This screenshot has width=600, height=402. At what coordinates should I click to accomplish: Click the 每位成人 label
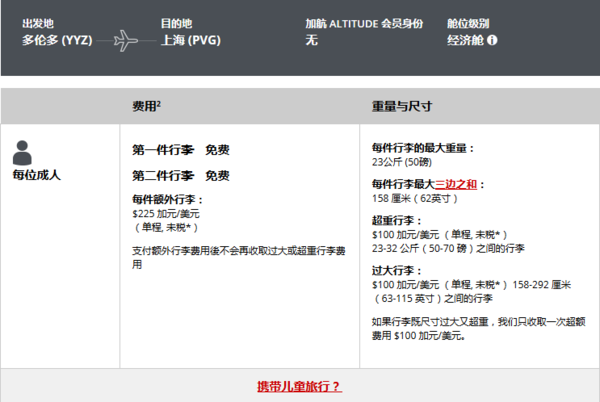point(37,175)
